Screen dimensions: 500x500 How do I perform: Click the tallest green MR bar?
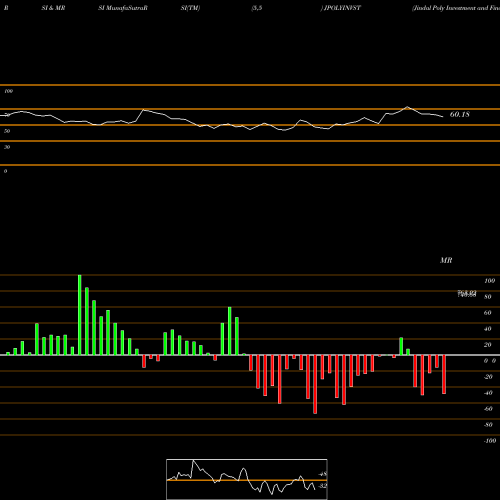[80, 315]
